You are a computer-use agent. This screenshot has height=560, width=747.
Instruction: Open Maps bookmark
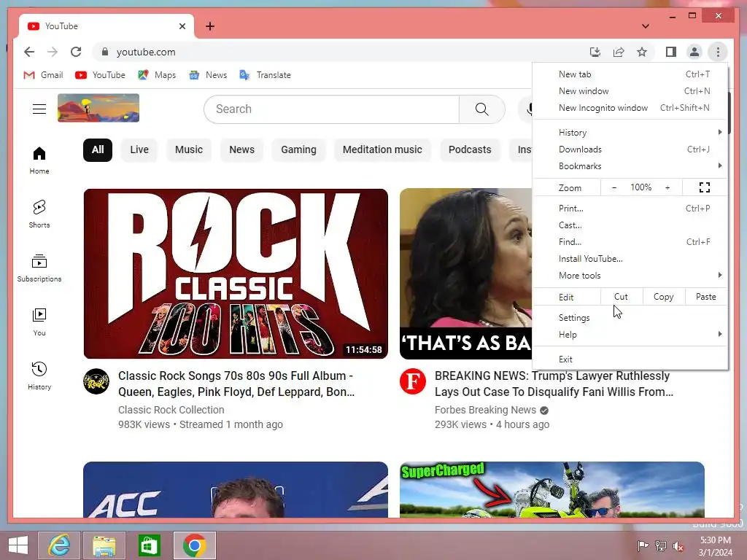pos(158,75)
